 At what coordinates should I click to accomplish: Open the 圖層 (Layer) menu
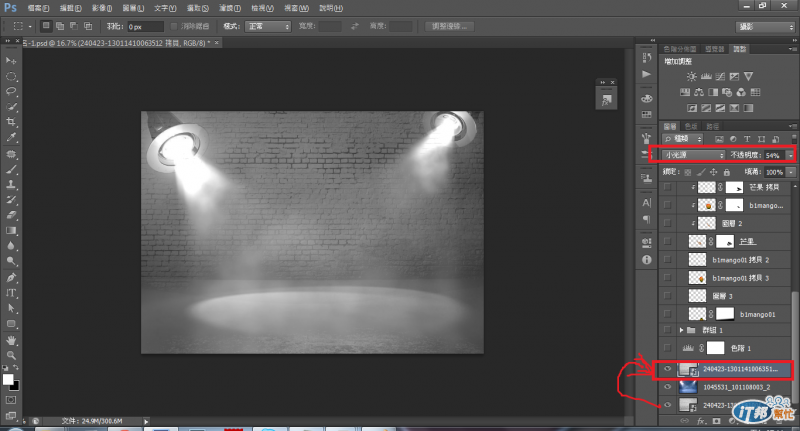pos(133,8)
